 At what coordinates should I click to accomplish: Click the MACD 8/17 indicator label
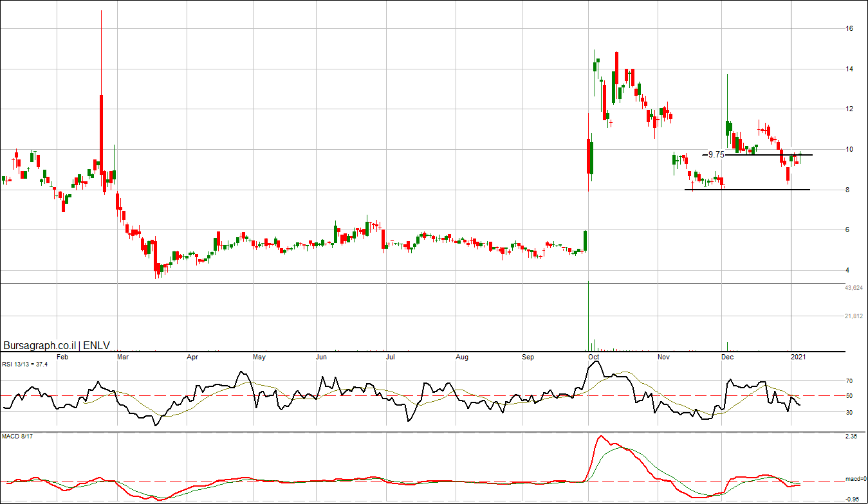click(x=17, y=437)
